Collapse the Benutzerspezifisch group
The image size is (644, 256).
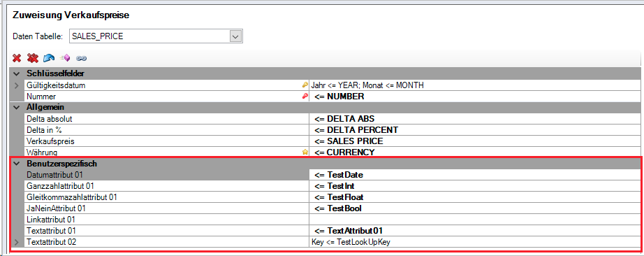pos(17,164)
